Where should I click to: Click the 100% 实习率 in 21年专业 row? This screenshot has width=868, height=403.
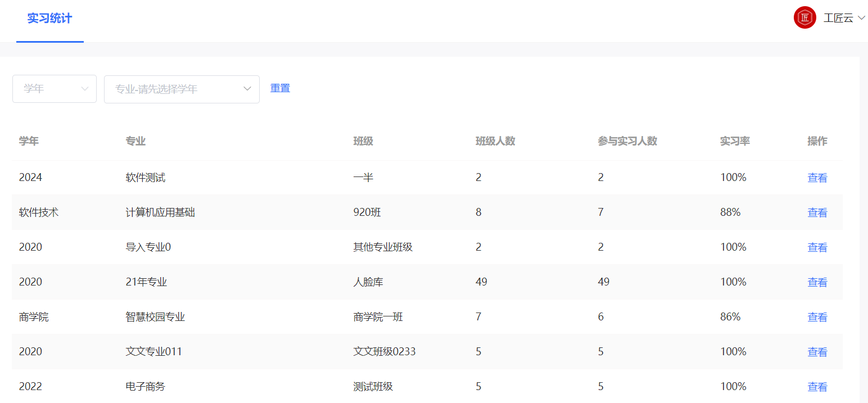coord(733,282)
